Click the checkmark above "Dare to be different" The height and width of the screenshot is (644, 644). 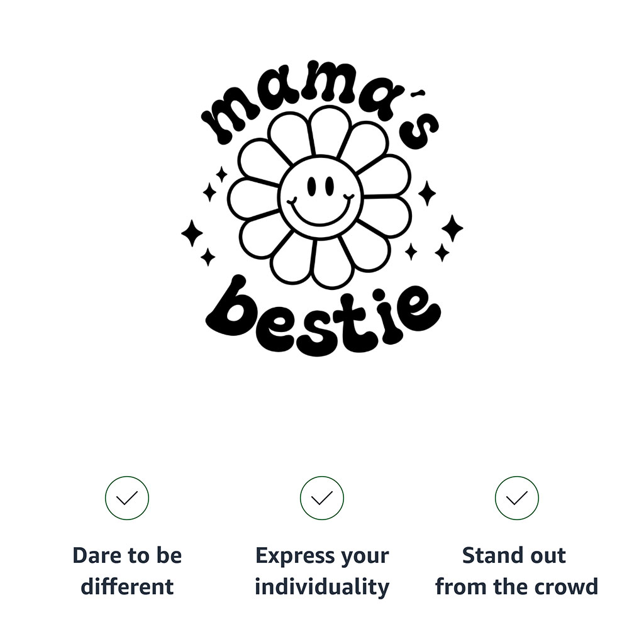point(127,498)
